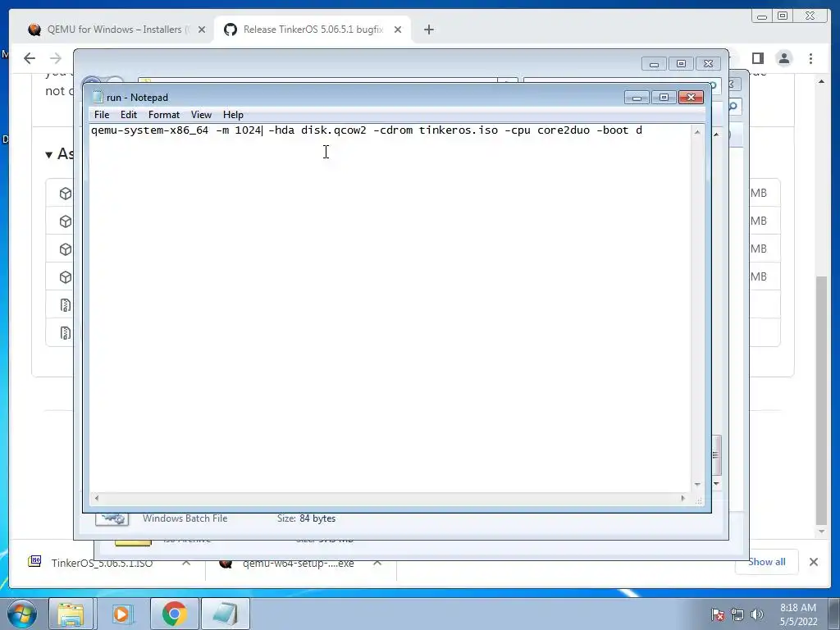Click the first package asset icon
Screen dimensions: 840x630
(66, 194)
